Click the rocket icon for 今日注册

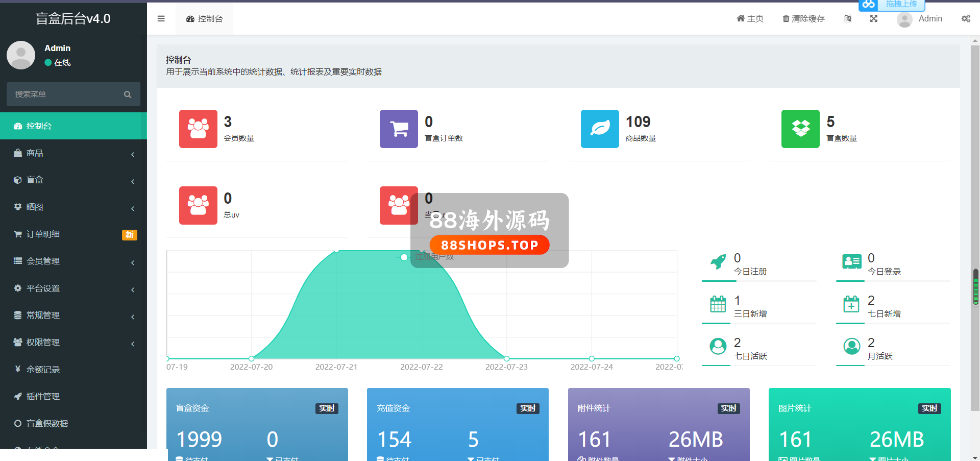coord(718,262)
